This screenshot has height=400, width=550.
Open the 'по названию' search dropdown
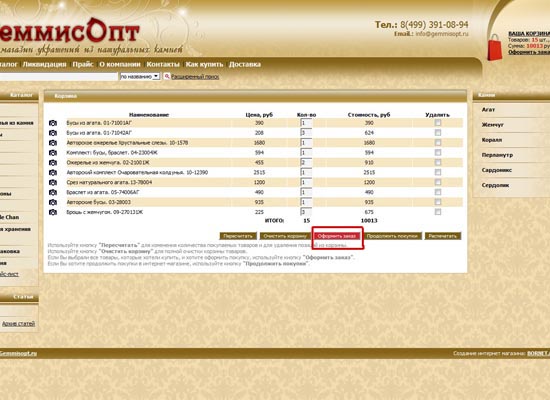pyautogui.click(x=140, y=76)
